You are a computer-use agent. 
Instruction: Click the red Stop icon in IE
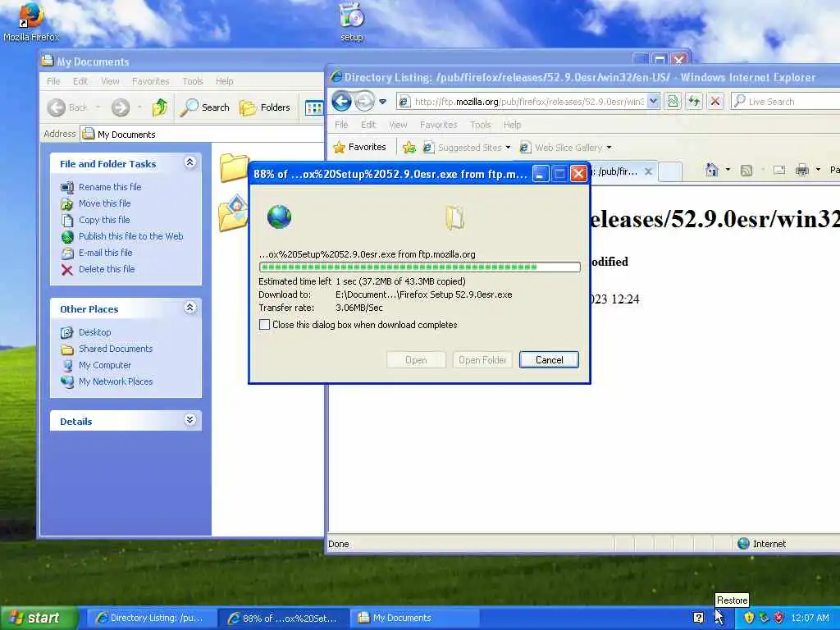(715, 101)
